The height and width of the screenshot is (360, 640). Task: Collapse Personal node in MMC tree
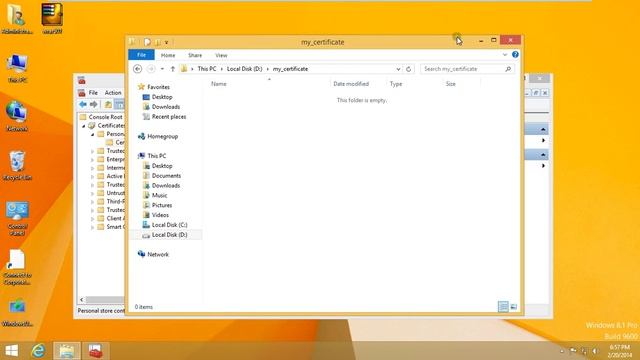[93, 134]
